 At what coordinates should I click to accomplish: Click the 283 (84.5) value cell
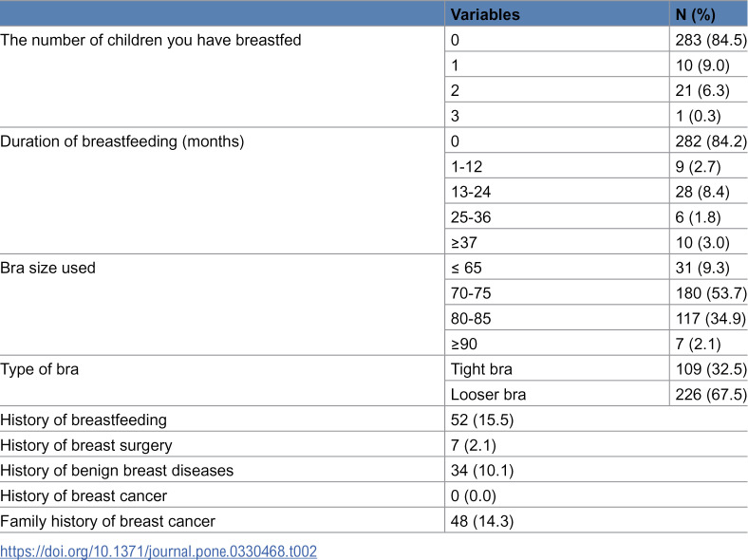coord(711,40)
